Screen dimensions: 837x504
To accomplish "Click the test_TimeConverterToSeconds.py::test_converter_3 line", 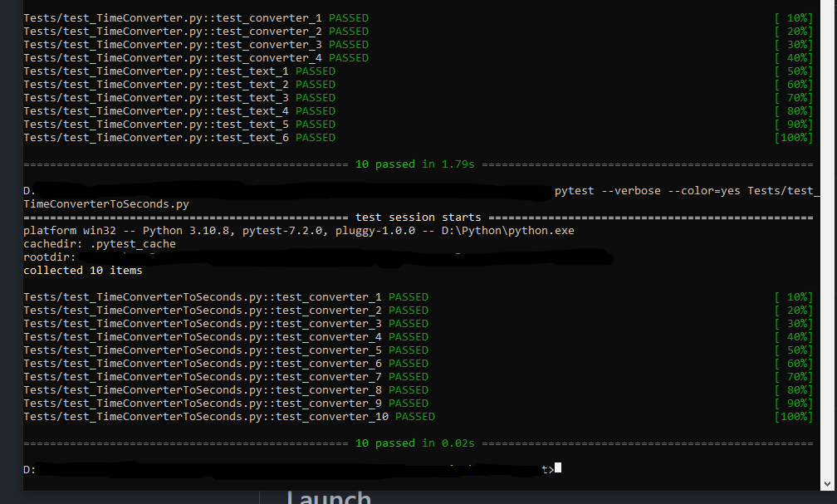I will (x=226, y=324).
